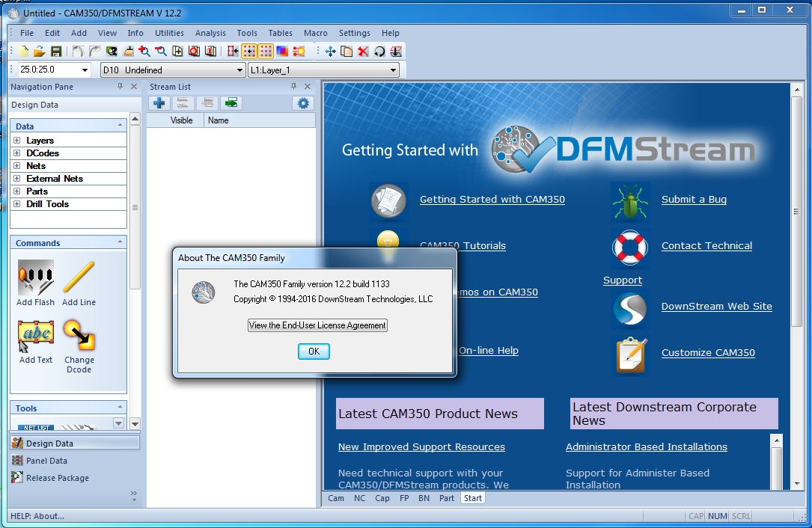Switch to the NC tab
The image size is (812, 528).
359,498
